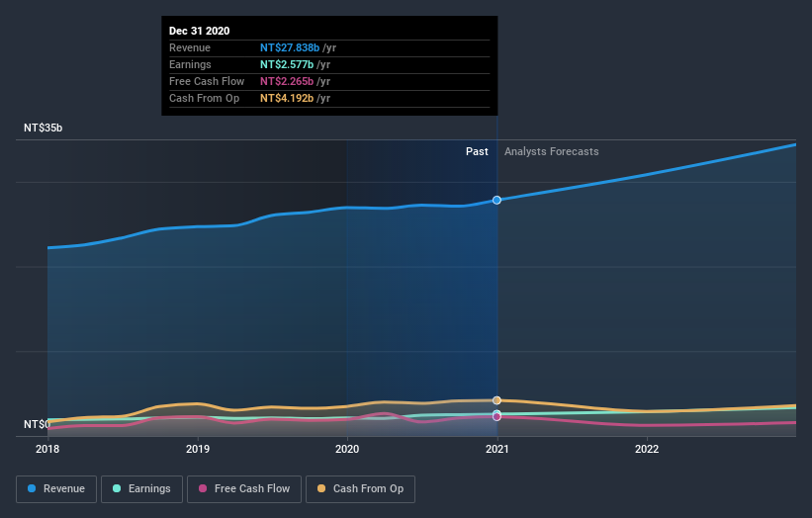The height and width of the screenshot is (518, 812).
Task: Toggle the Cash From Op legend button
Action: [x=360, y=489]
